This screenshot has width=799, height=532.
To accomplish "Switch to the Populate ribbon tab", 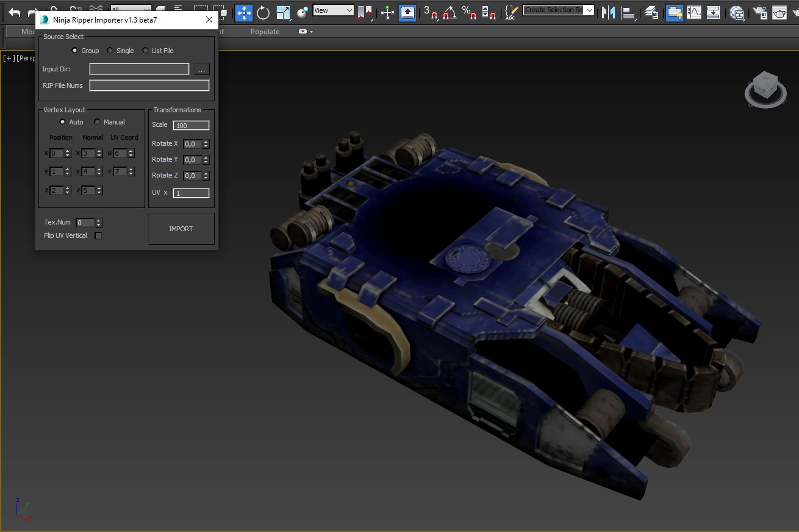I will (x=265, y=32).
